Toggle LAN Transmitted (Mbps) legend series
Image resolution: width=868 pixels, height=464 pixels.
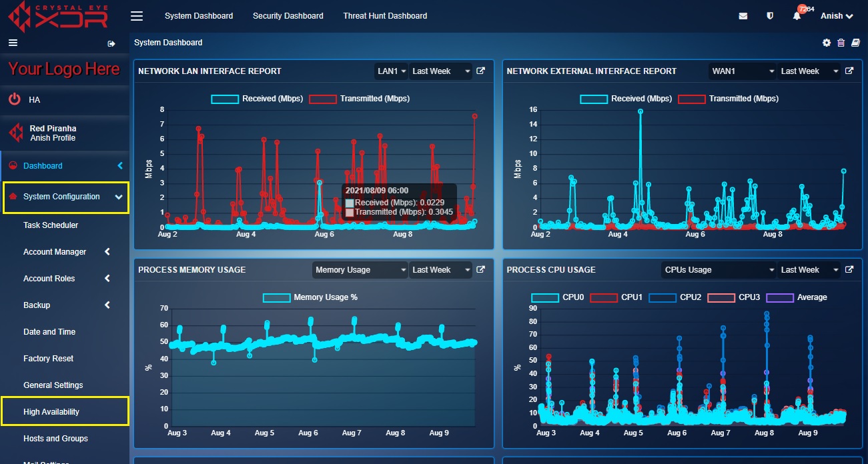[359, 99]
